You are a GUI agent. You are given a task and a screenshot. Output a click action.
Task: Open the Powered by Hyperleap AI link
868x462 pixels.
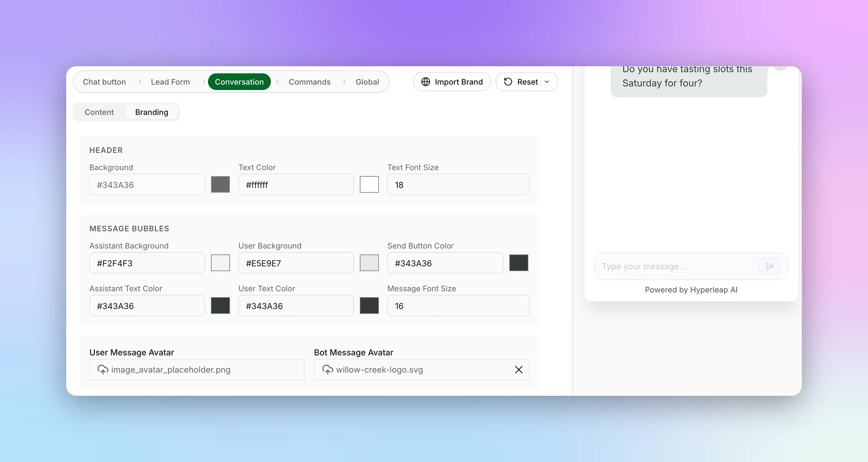point(691,290)
